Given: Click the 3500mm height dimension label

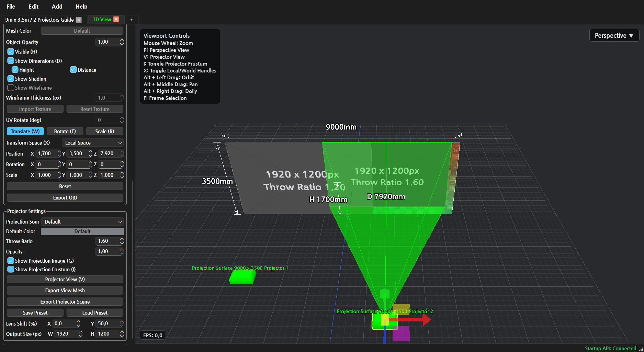Looking at the screenshot, I should pos(217,181).
